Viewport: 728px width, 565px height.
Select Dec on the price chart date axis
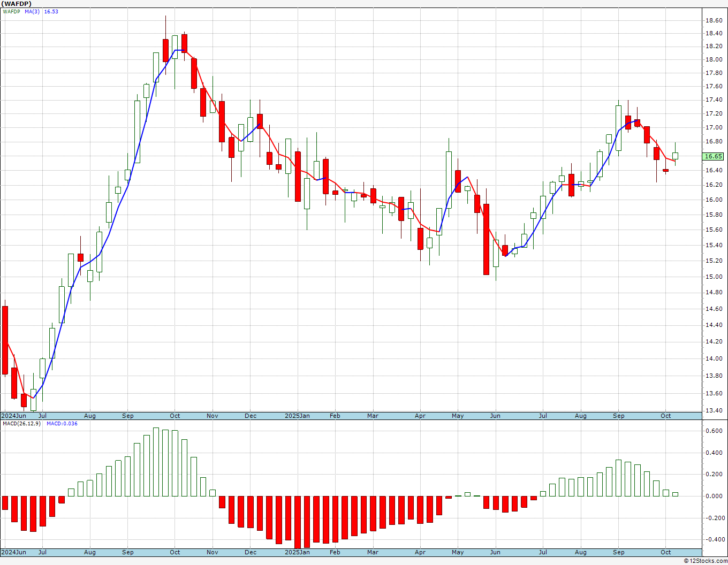pyautogui.click(x=251, y=416)
